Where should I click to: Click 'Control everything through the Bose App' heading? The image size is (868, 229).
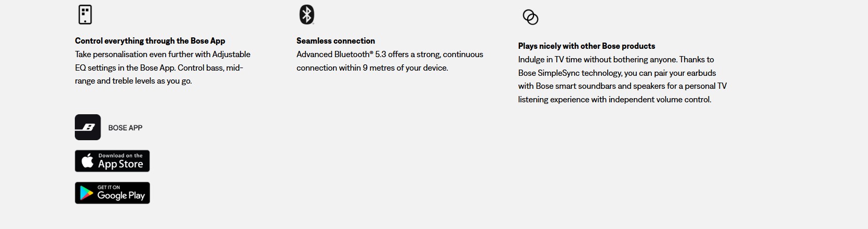coord(150,41)
